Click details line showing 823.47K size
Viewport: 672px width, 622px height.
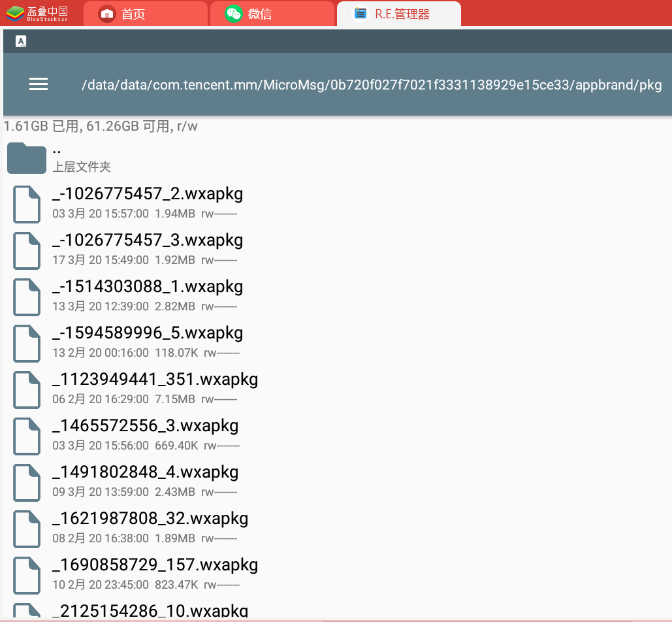(146, 585)
